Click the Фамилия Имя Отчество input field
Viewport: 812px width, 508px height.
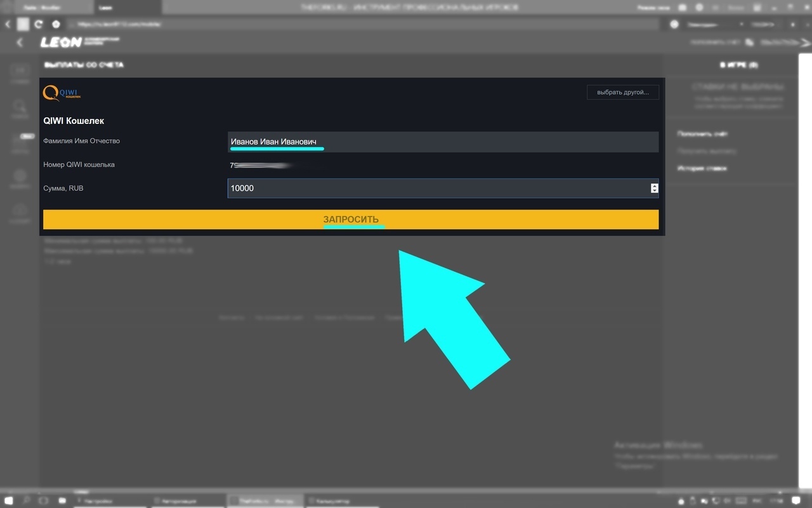443,142
